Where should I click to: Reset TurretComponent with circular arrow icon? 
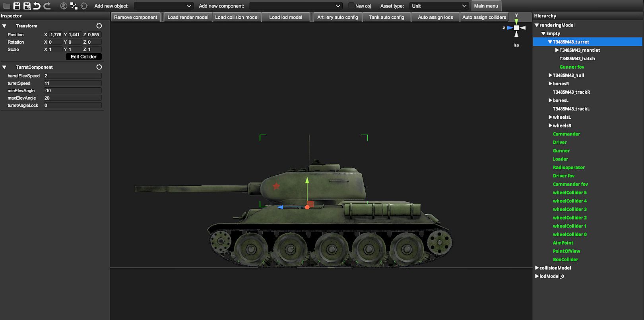[x=99, y=67]
